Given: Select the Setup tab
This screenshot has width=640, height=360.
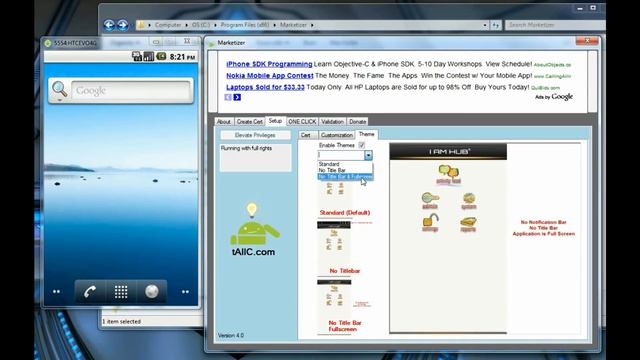Looking at the screenshot, I should click(x=275, y=121).
